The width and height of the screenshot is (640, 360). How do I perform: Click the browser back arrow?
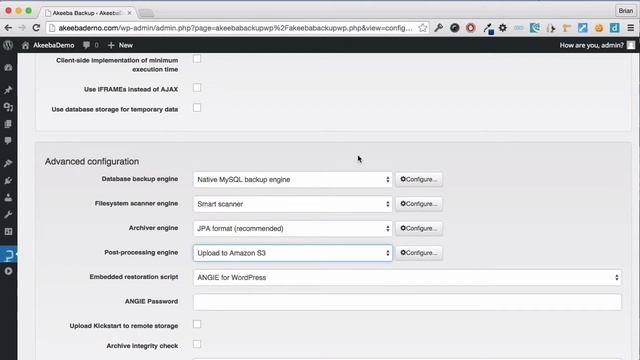tap(8, 28)
